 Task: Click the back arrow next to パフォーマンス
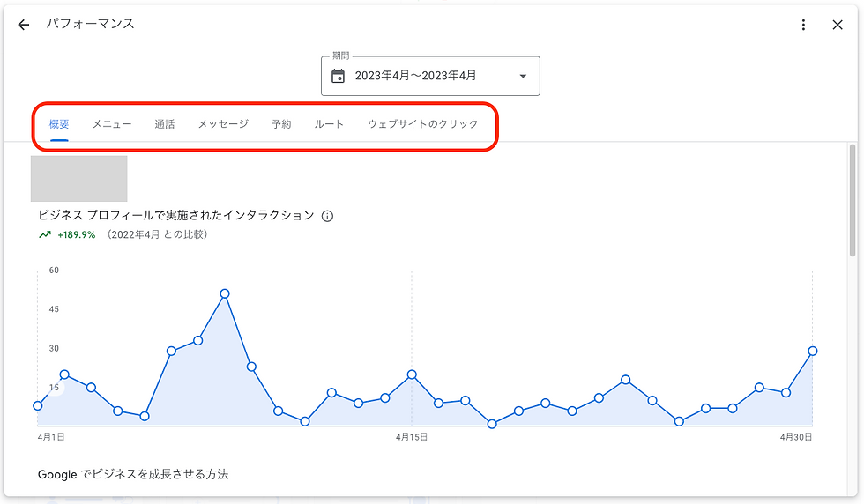(x=23, y=25)
